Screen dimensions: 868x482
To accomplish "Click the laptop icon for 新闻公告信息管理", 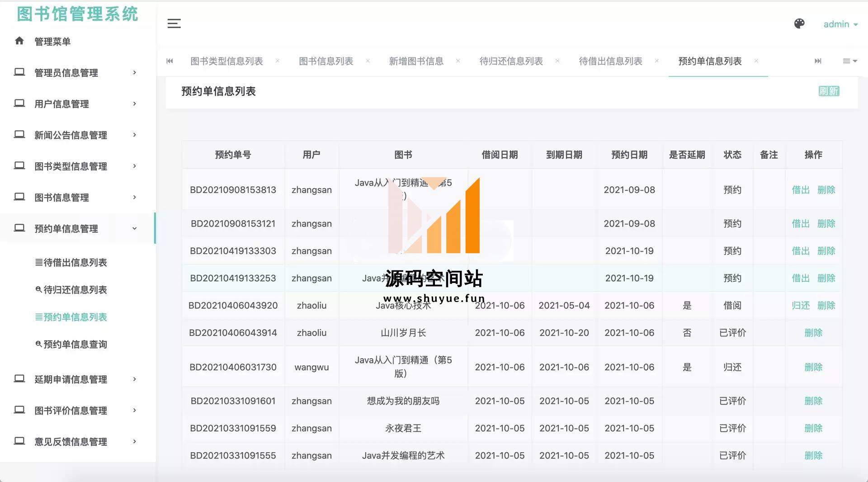I will 19,134.
